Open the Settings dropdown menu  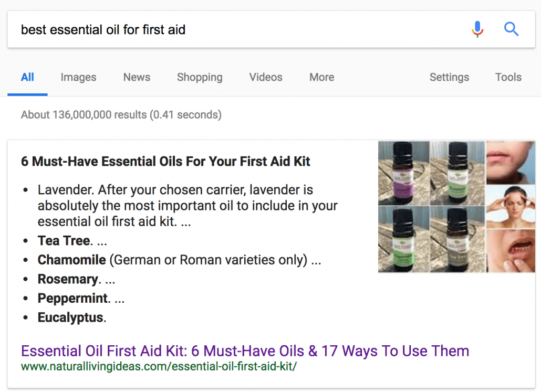click(449, 77)
